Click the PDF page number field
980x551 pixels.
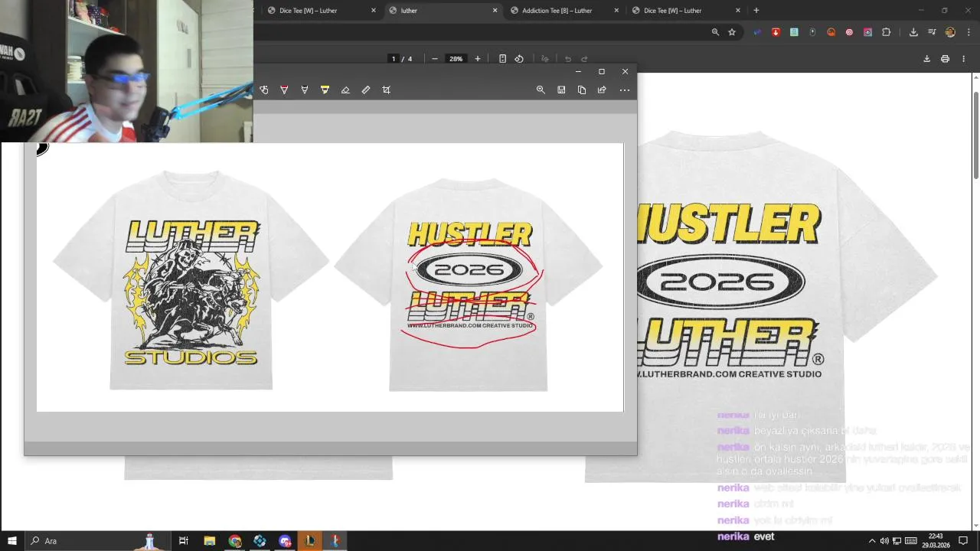point(394,59)
